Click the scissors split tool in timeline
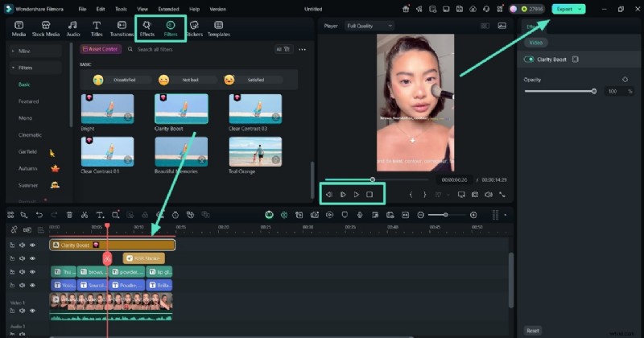644x338 pixels. tap(85, 215)
